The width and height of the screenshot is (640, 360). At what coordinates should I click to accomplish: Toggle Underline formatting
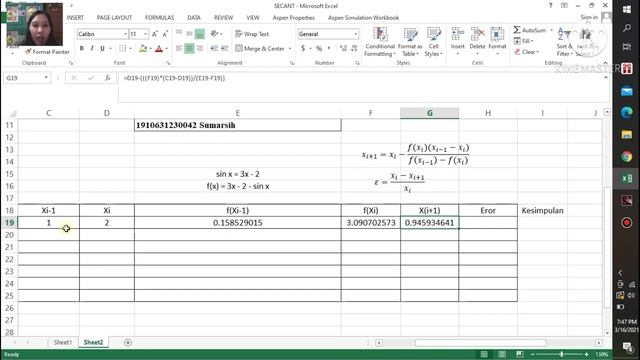click(x=102, y=49)
